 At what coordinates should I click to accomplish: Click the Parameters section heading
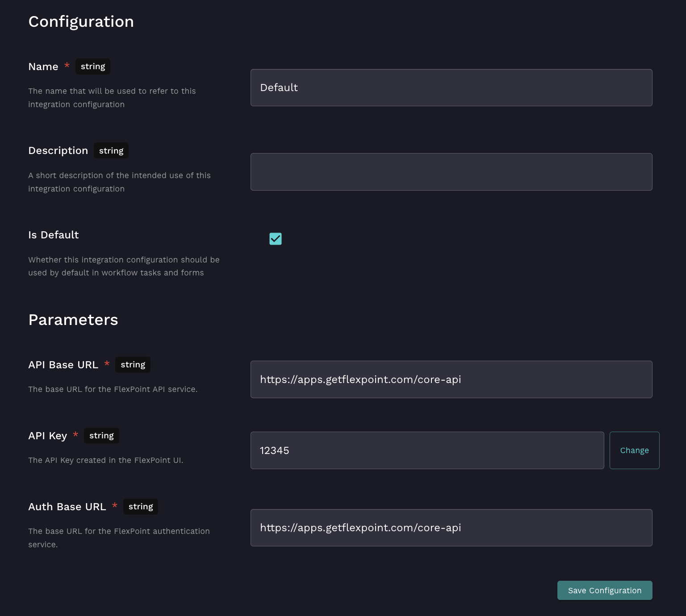[x=73, y=320]
